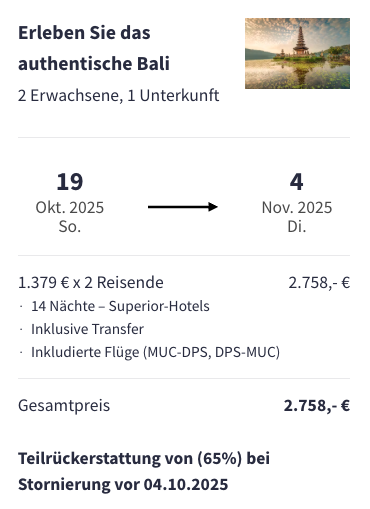Click the departure month 'Okt. 2025'
Screen dimensions: 370x509
(70, 207)
